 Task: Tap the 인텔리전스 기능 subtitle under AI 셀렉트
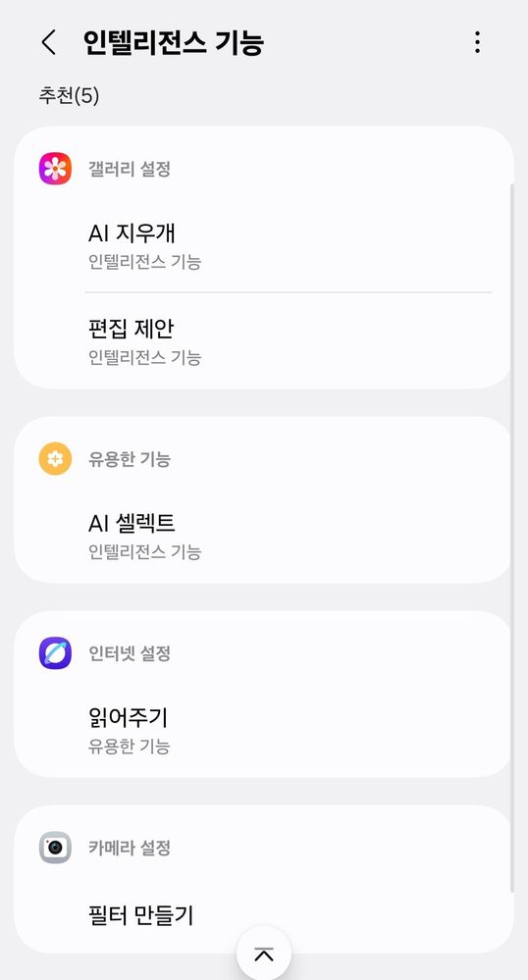(x=144, y=552)
